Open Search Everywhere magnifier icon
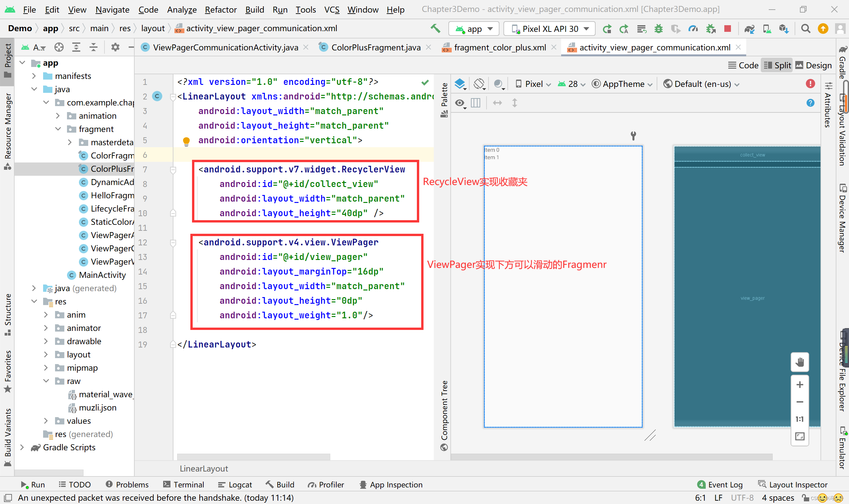Screen dimensions: 849x504 806,29
